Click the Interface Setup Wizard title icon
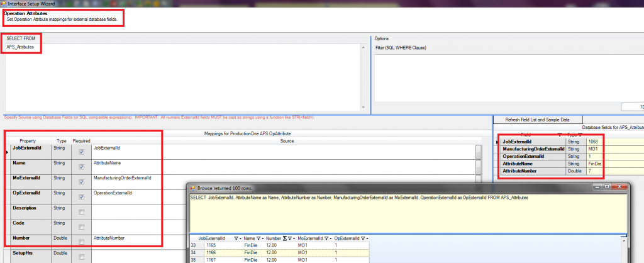Viewport: 644px width, 263px height. pyautogui.click(x=5, y=4)
